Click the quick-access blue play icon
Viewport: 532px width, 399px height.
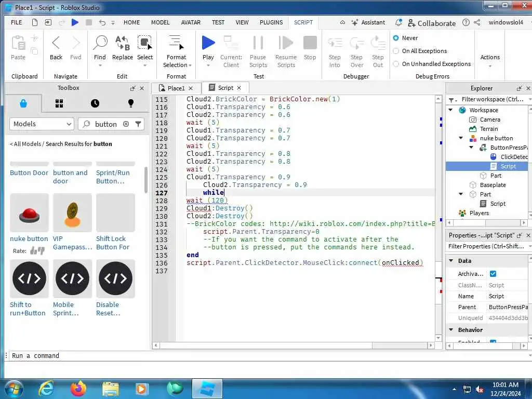[x=75, y=22]
